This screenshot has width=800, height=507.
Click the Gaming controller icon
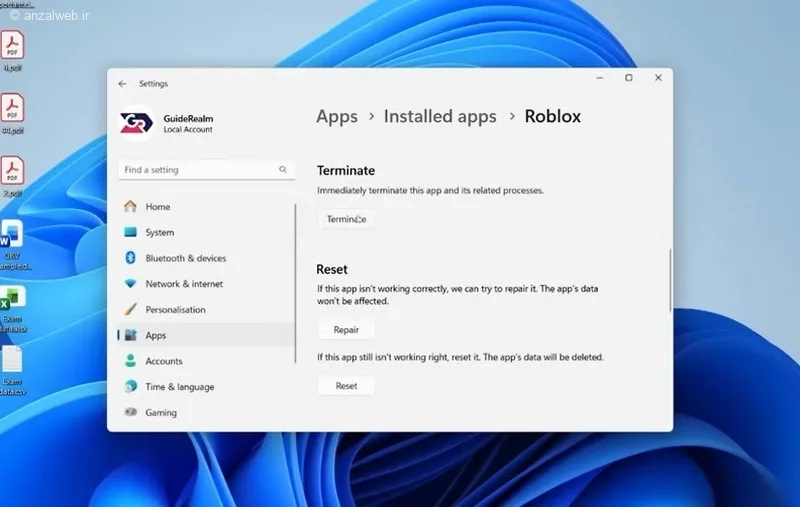131,412
